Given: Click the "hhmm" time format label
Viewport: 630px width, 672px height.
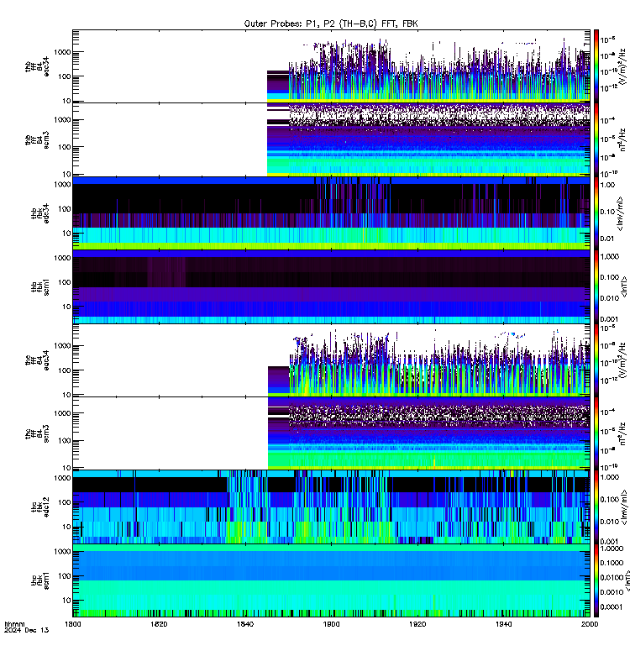Looking at the screenshot, I should (14, 624).
